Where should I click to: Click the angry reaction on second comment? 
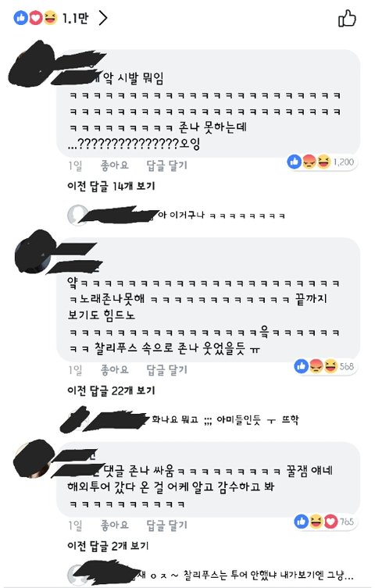point(316,366)
